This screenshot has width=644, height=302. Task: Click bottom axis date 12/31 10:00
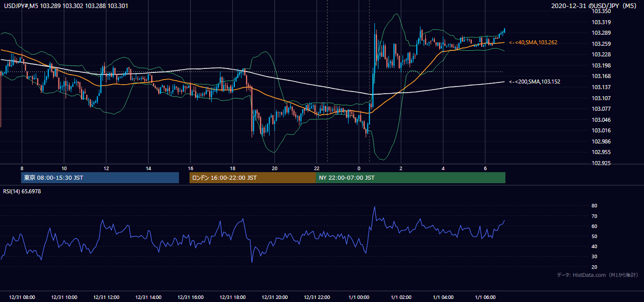click(64, 297)
